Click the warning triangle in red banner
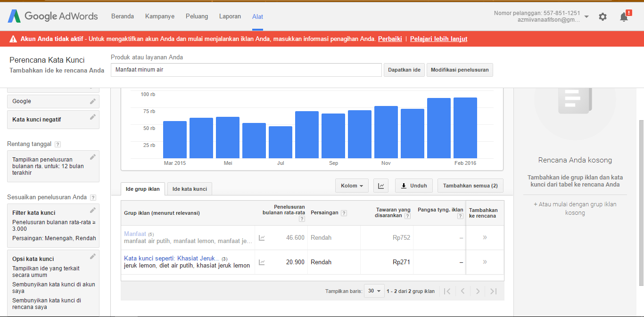Viewport: 644px width, 317px height. [x=13, y=39]
